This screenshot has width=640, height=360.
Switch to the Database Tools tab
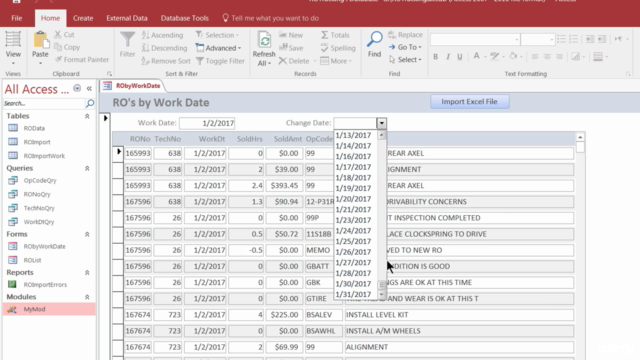point(184,18)
